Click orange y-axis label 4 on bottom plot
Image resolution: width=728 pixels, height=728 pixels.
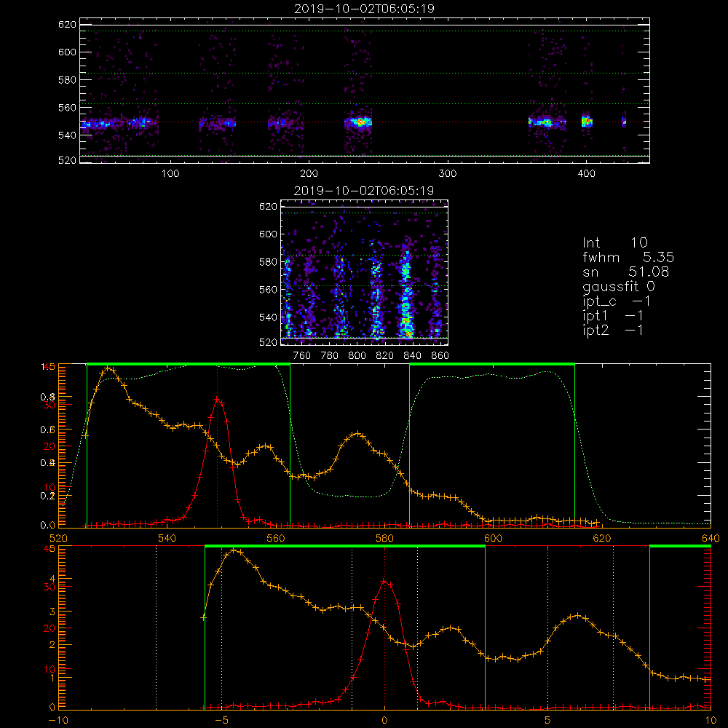pos(52,579)
